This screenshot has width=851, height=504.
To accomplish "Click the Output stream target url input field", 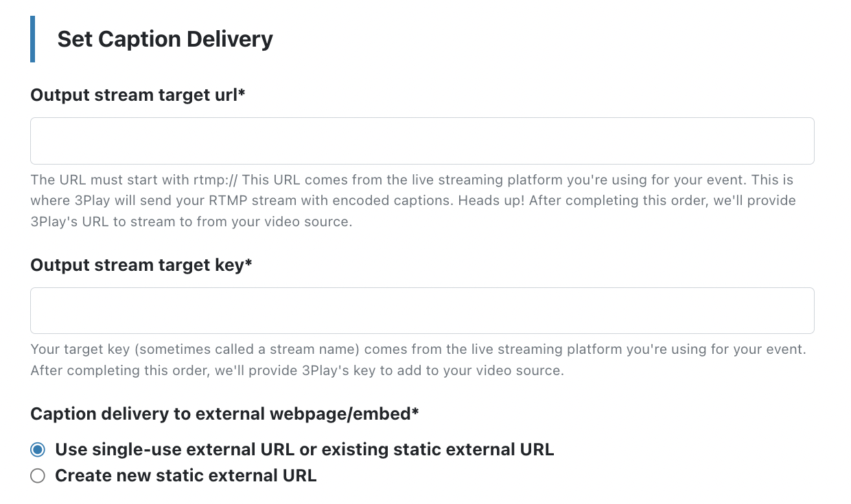I will [x=422, y=141].
